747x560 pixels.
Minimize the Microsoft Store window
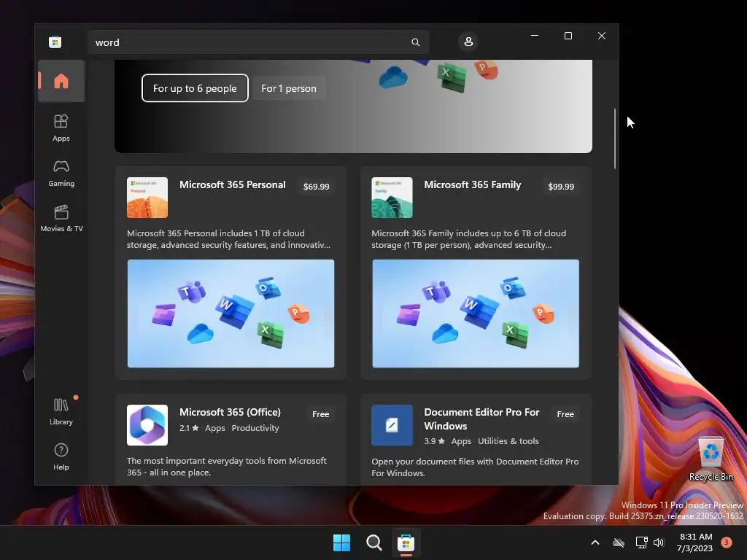tap(535, 36)
